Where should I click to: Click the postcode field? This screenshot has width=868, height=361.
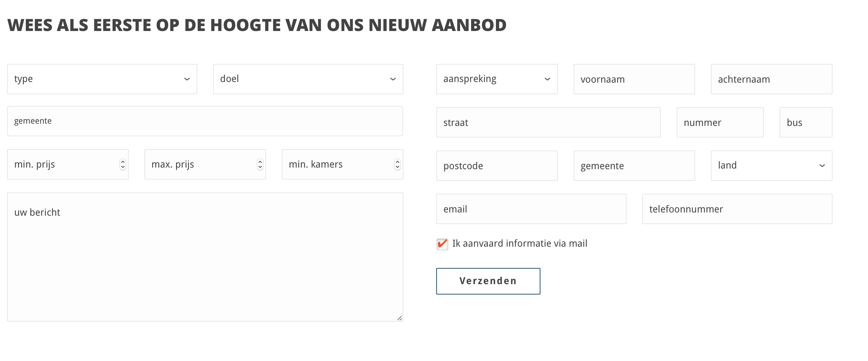(x=497, y=165)
